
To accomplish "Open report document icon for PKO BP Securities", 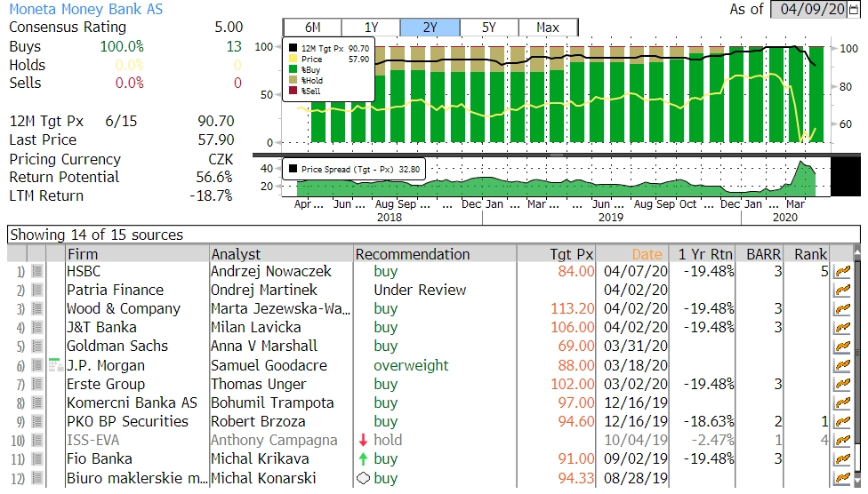I will tap(37, 421).
